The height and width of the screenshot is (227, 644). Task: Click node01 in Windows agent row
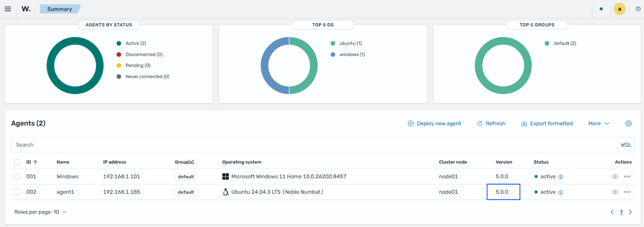[x=448, y=176]
